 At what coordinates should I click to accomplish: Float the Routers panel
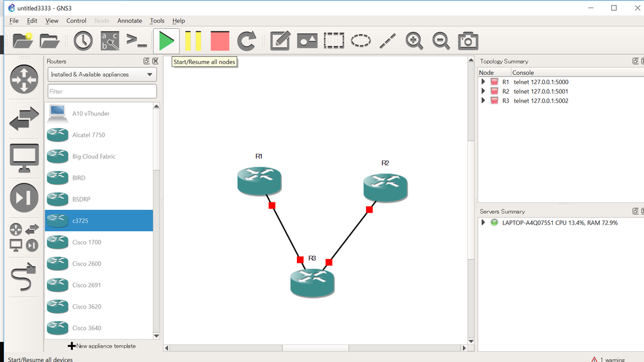pos(146,61)
